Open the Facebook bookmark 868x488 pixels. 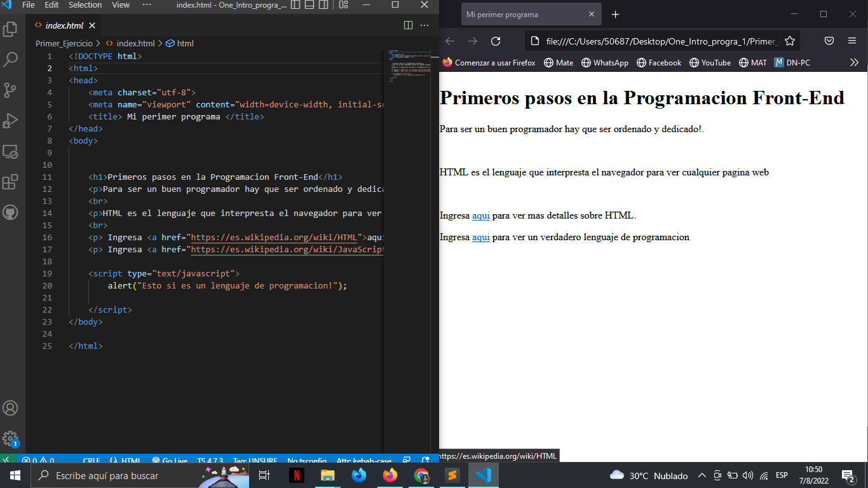659,63
